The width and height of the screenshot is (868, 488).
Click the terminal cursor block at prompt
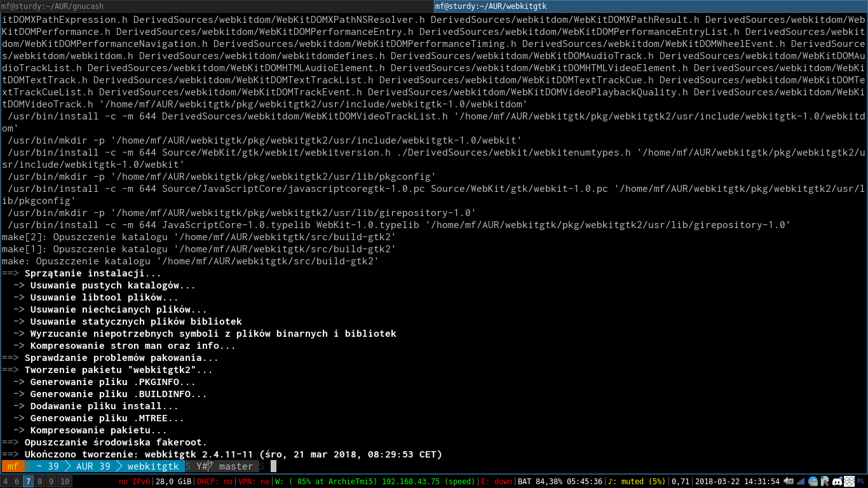pos(273,466)
